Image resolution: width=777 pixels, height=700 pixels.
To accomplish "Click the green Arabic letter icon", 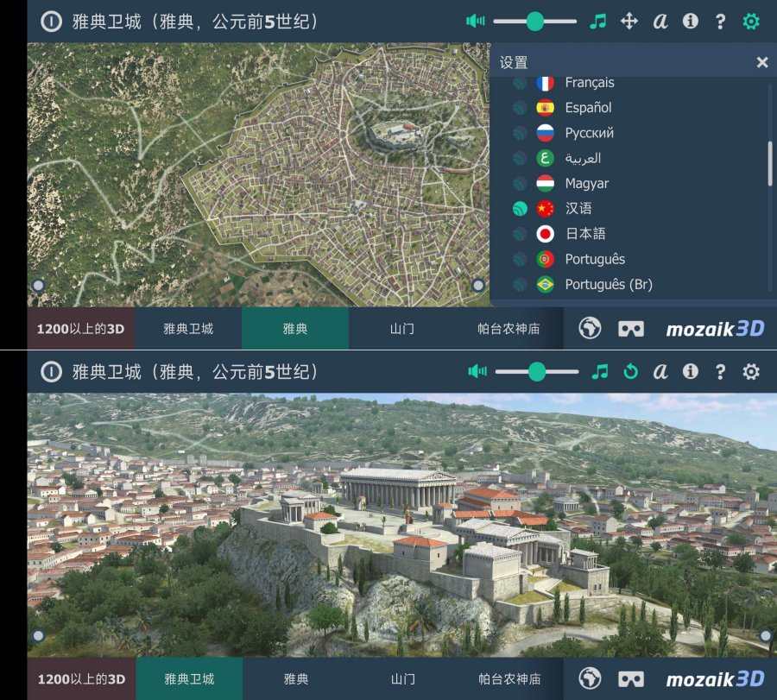I will point(545,158).
